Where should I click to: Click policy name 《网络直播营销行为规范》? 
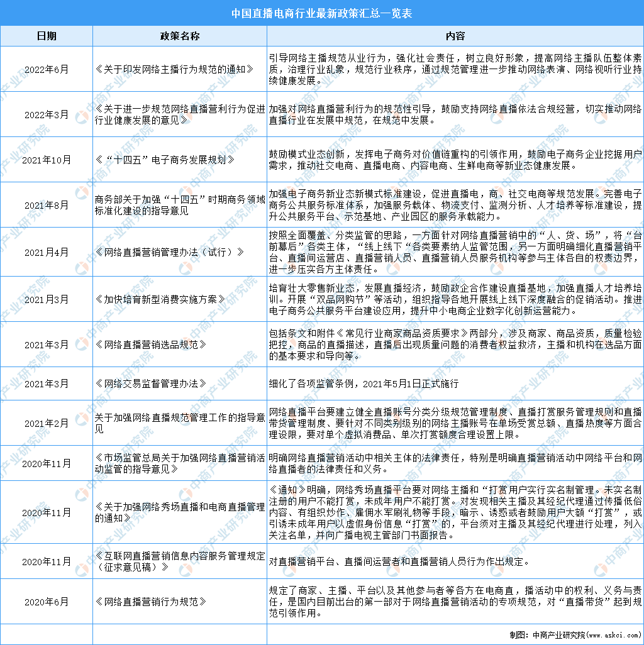(x=151, y=602)
